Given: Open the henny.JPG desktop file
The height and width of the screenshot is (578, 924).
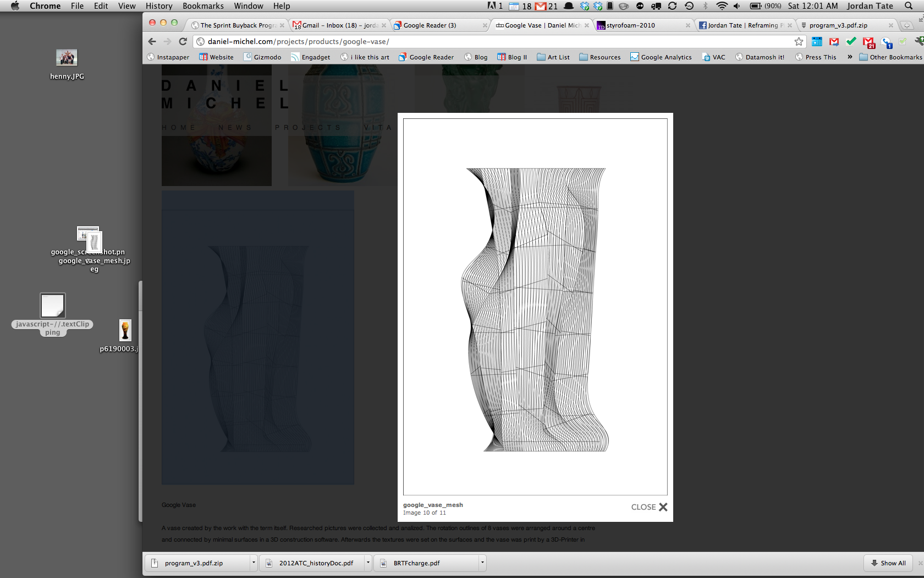Looking at the screenshot, I should [67, 58].
